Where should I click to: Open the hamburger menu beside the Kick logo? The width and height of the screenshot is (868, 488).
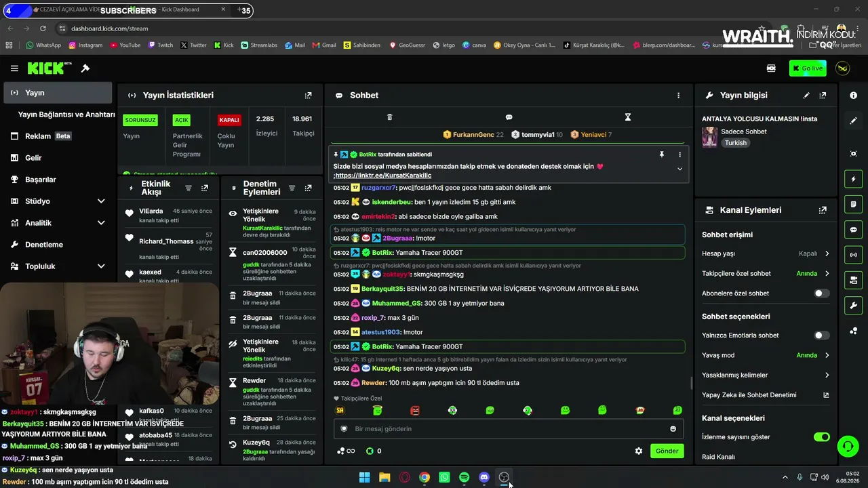tap(14, 68)
